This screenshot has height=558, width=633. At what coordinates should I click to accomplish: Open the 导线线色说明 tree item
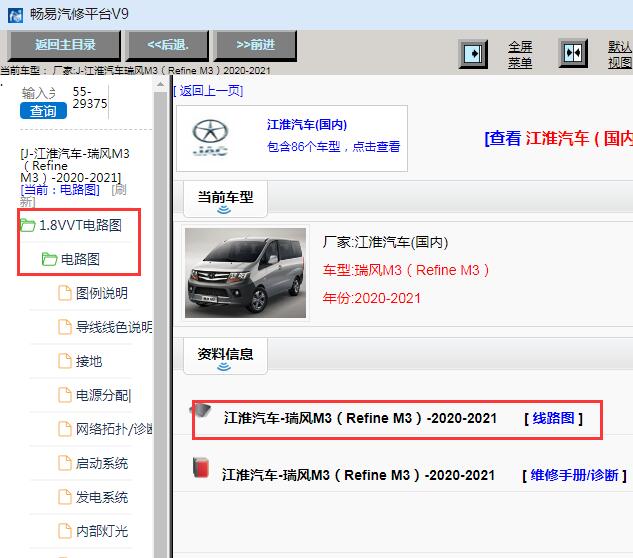[114, 327]
